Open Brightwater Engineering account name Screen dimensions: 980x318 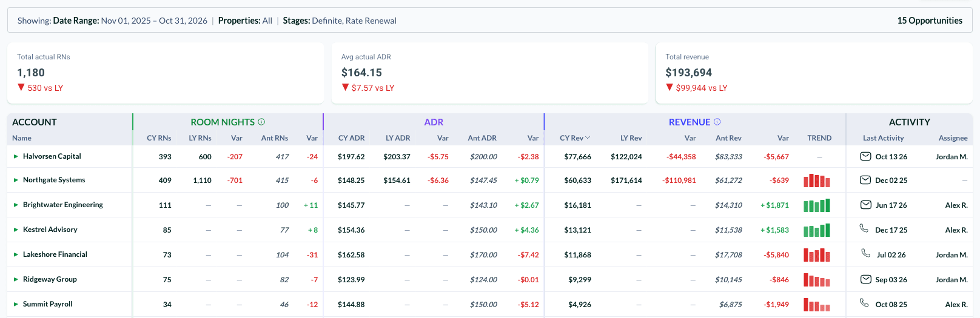63,205
